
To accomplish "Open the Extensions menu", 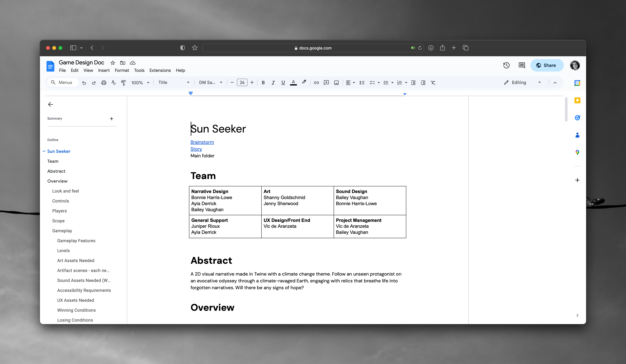I will pos(160,70).
